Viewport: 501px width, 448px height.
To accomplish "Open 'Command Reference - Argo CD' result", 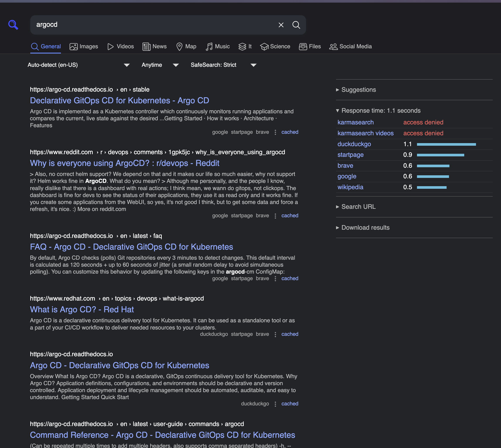I will point(163,435).
